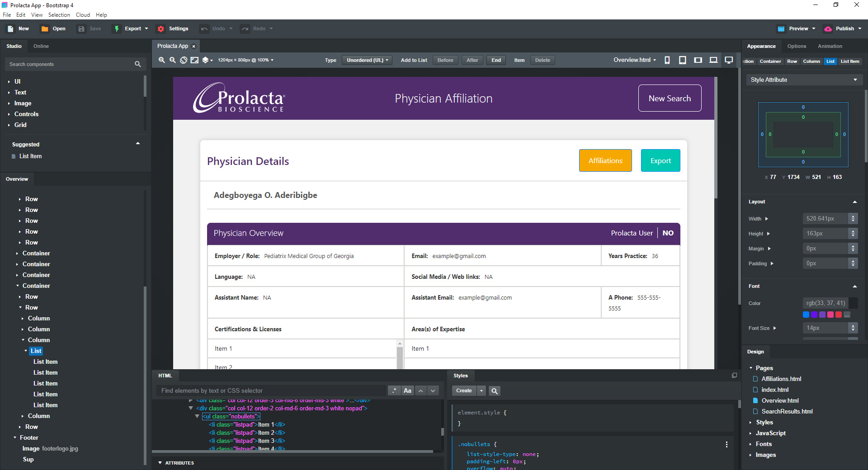868x470 pixels.
Task: Open the File menu
Action: [x=7, y=15]
